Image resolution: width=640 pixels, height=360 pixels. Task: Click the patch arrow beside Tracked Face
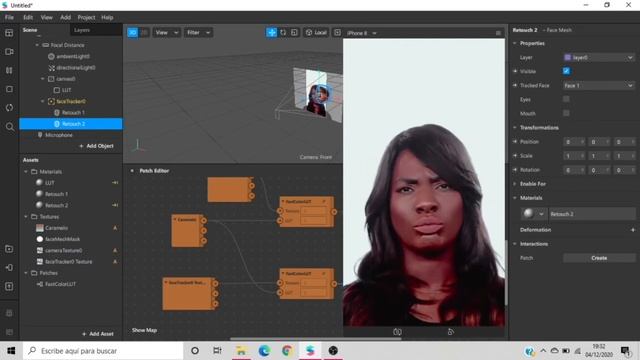point(515,85)
